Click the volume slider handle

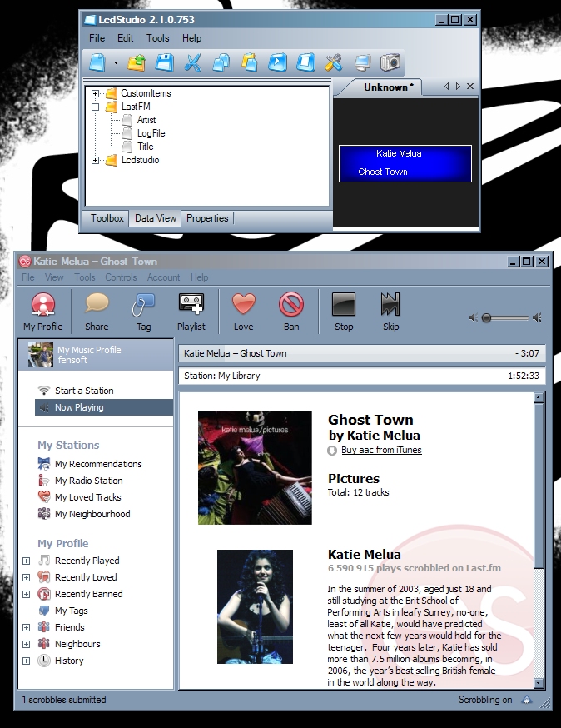[x=486, y=318]
